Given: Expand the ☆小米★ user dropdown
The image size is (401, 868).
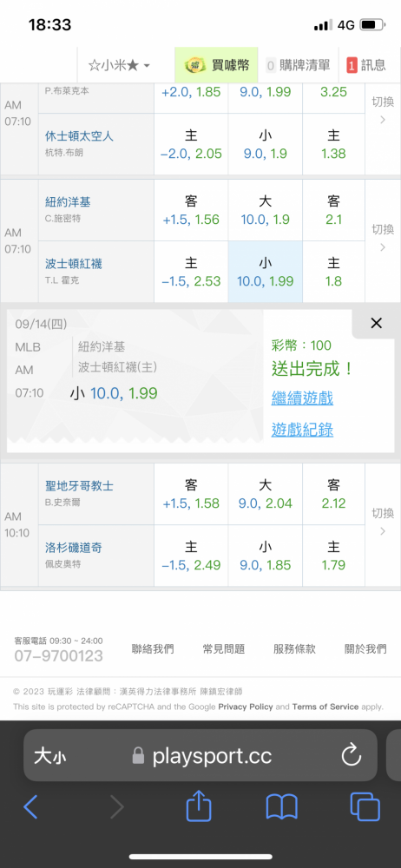Looking at the screenshot, I should (119, 65).
